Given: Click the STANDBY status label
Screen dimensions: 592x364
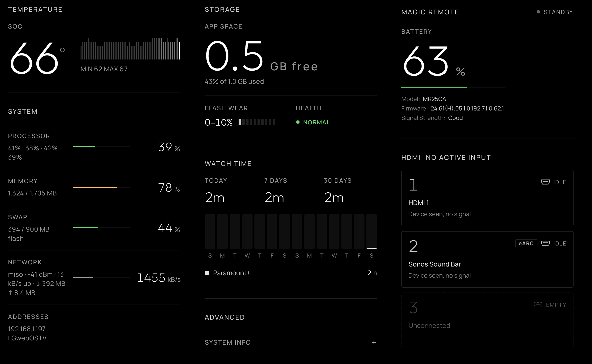Looking at the screenshot, I should [558, 12].
